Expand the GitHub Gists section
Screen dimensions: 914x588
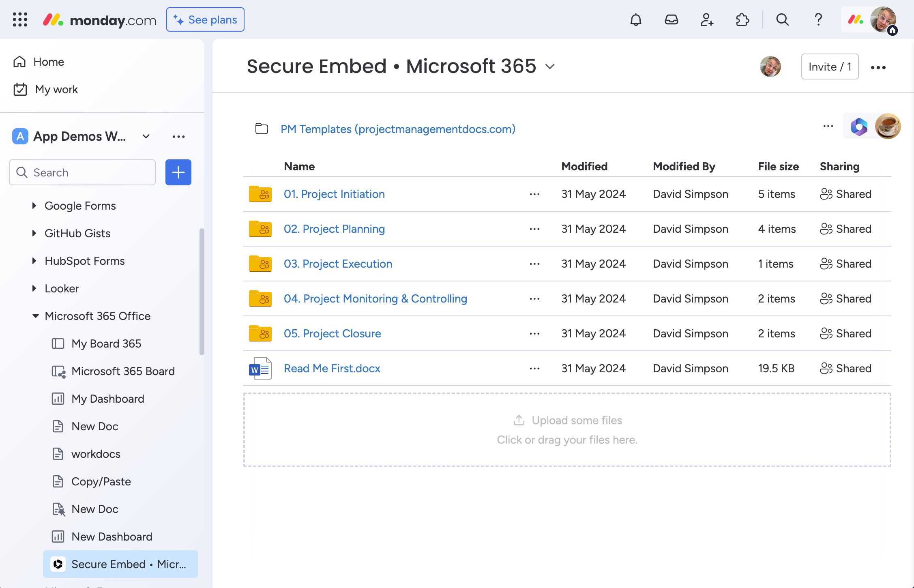(x=34, y=233)
